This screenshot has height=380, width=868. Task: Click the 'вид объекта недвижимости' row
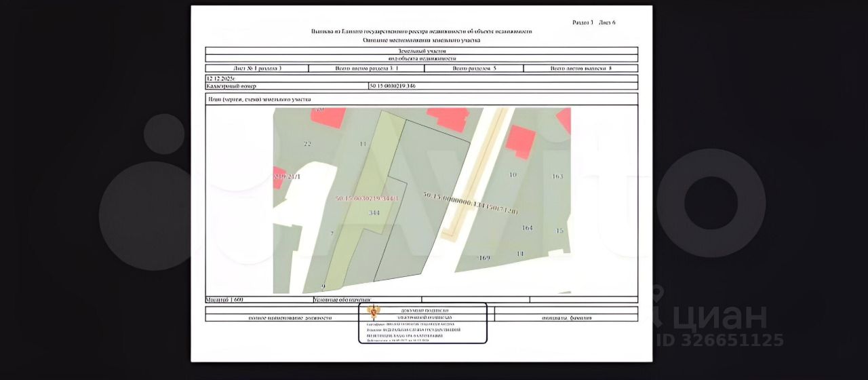point(422,59)
